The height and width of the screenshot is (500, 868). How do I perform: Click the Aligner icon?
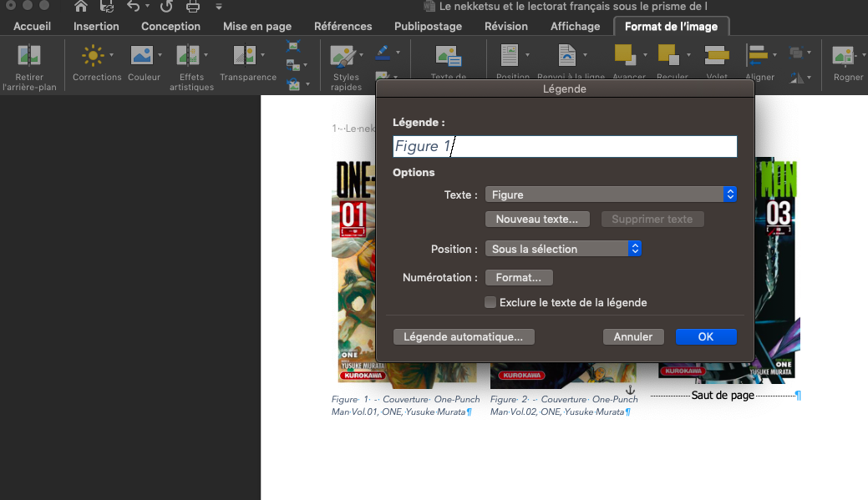[757, 55]
